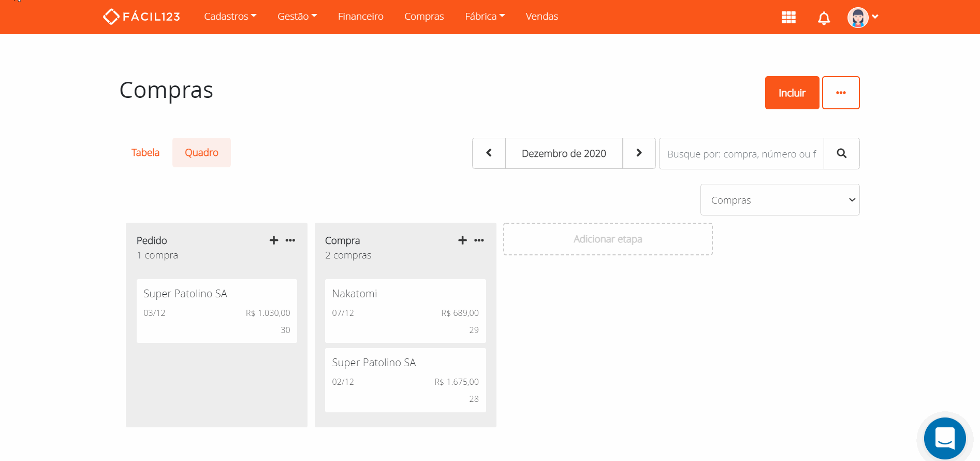
Task: Click the search magnifier icon
Action: click(x=841, y=153)
